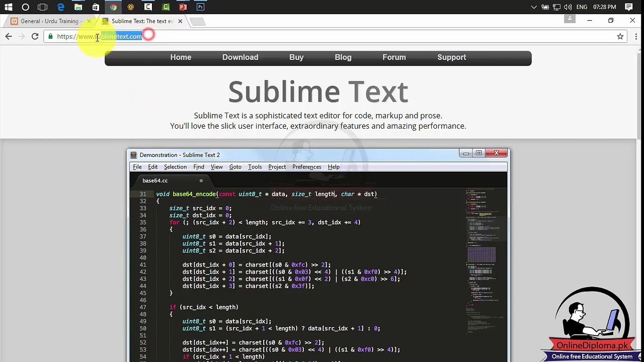Click Sublime Text icon in Demonstration title bar
Viewport: 644px width, 362px height.
133,155
